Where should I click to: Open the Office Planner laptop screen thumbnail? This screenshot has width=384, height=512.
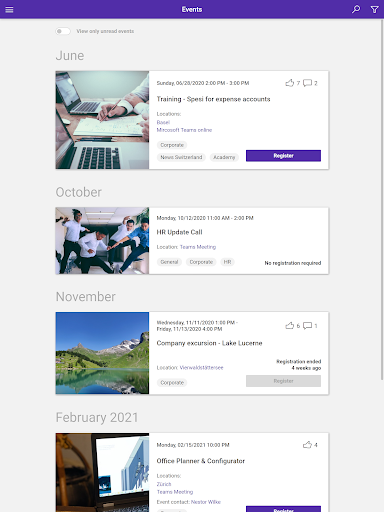pyautogui.click(x=102, y=472)
